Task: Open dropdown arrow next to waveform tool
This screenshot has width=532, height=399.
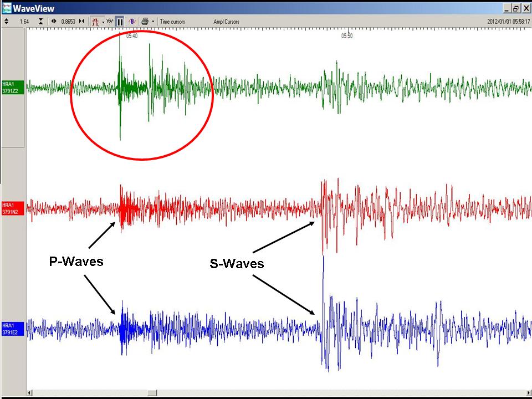Action: tap(103, 22)
